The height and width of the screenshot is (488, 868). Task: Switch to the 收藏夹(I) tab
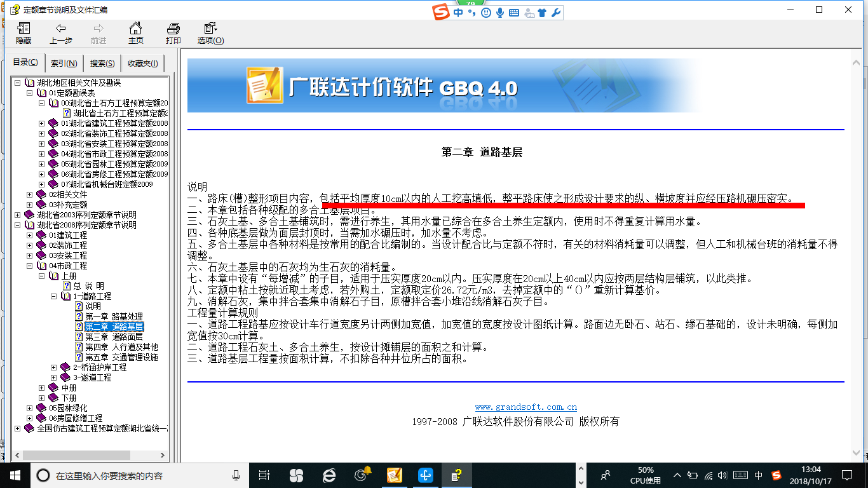(x=143, y=64)
